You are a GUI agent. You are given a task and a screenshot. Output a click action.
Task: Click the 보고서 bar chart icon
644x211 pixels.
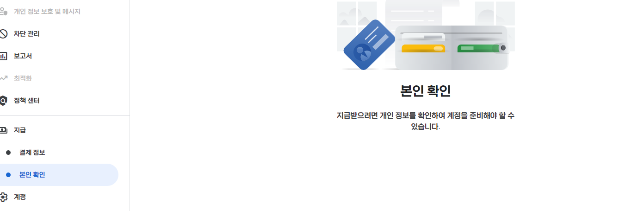3,56
